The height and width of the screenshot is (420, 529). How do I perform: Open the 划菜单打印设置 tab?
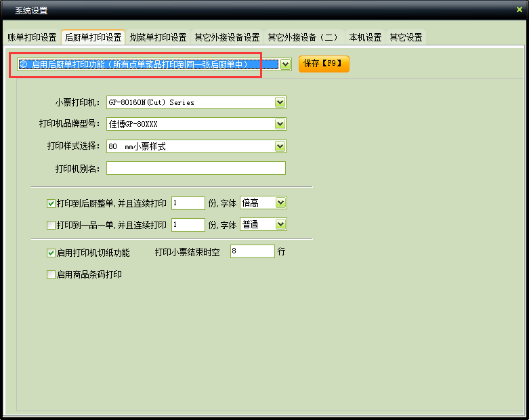tap(158, 37)
